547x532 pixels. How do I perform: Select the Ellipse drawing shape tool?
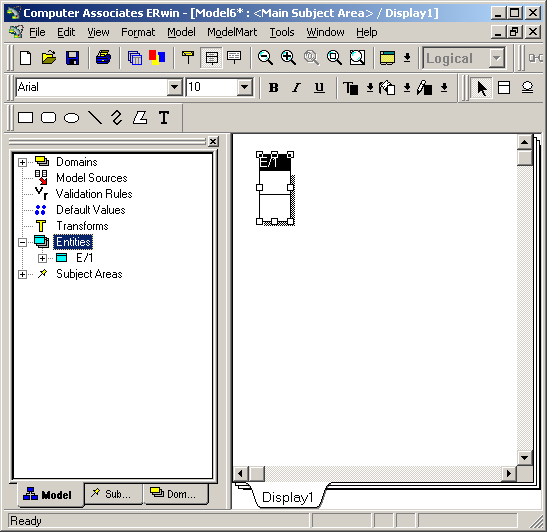point(72,118)
